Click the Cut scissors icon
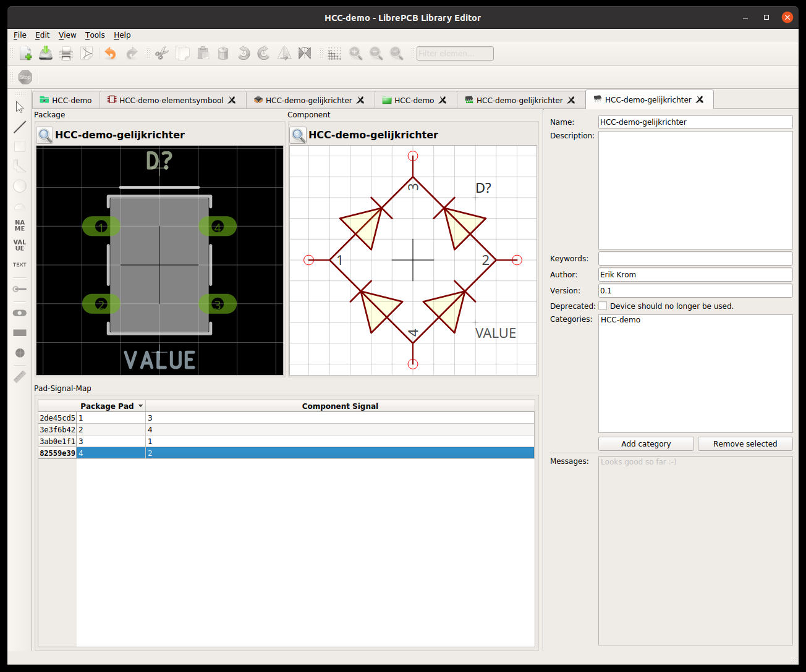 point(162,53)
